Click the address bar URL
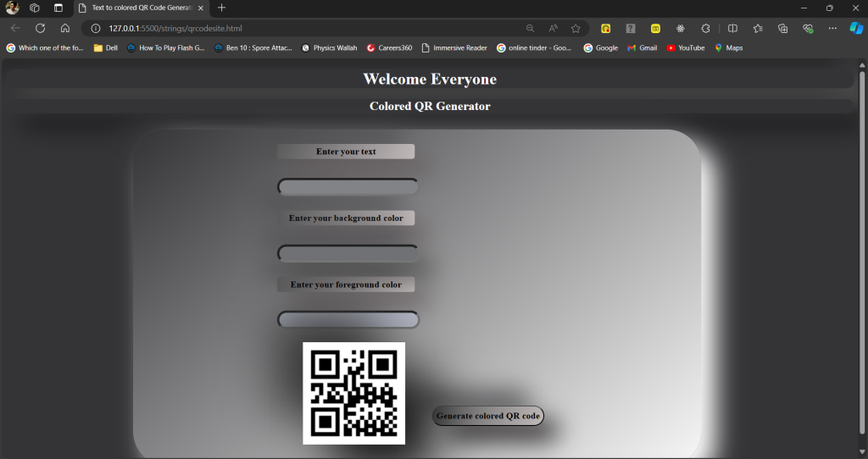The image size is (868, 459). click(x=175, y=28)
